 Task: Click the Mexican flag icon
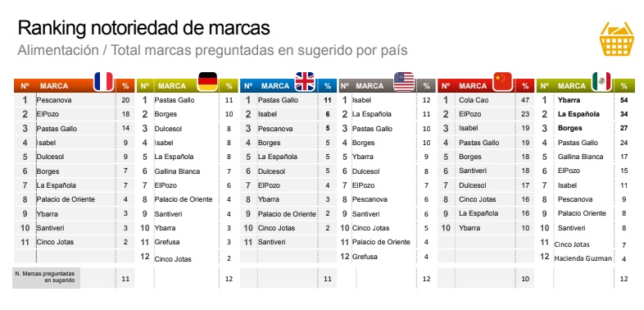(601, 81)
